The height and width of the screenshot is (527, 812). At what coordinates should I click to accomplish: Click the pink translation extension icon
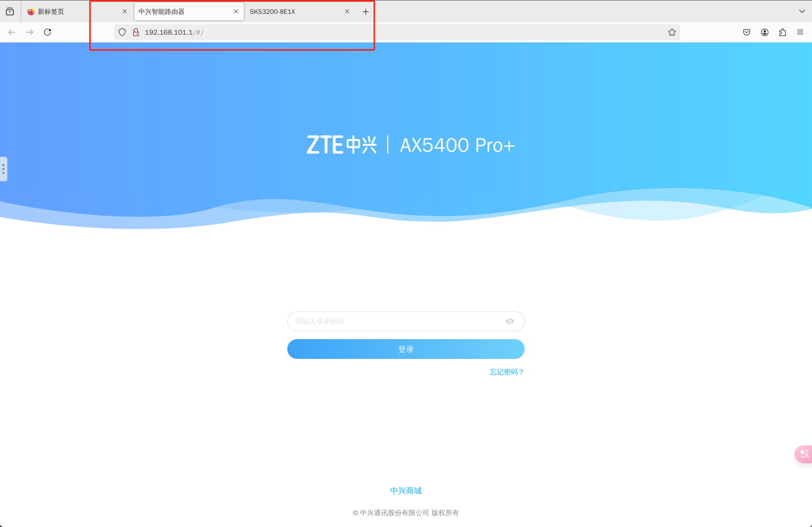pyautogui.click(x=804, y=454)
